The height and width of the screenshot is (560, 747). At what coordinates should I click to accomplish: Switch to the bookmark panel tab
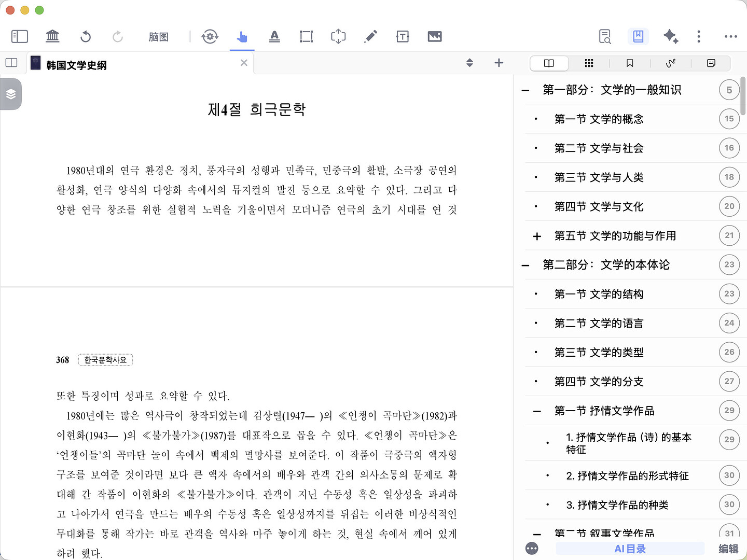[630, 63]
